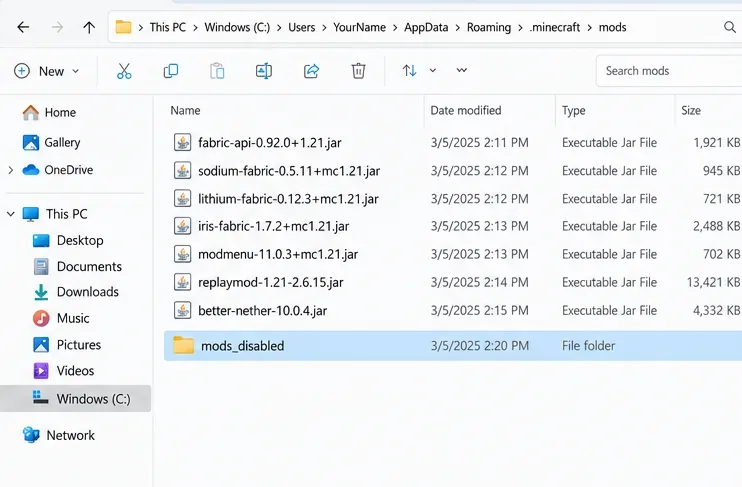Open Downloads in the sidebar

[76, 292]
